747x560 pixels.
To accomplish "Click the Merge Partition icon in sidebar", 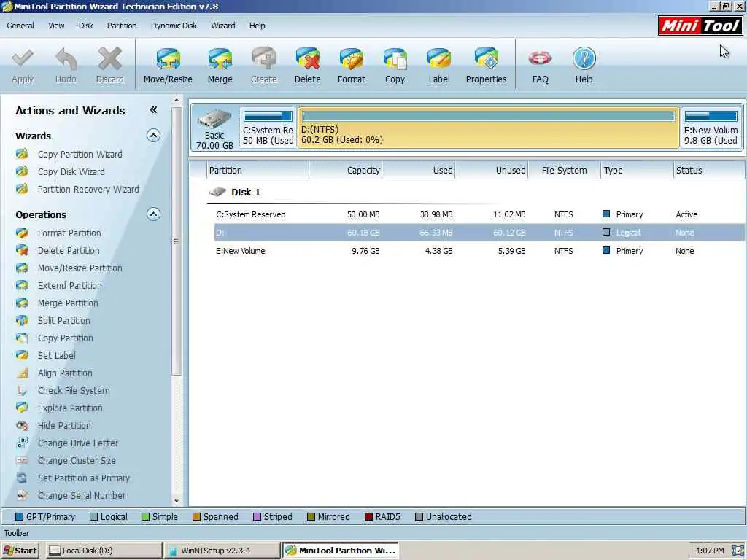I will coord(22,303).
